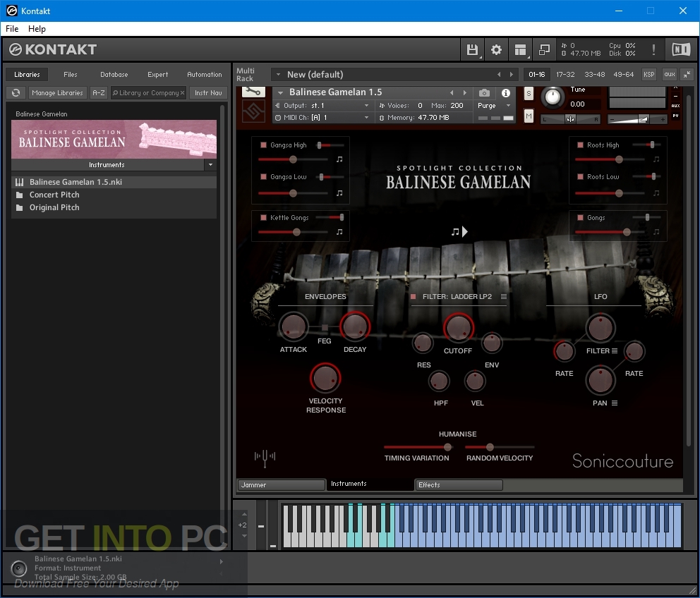Viewport: 700px width, 598px height.
Task: Click the panic exclamation mark icon
Action: coord(653,49)
